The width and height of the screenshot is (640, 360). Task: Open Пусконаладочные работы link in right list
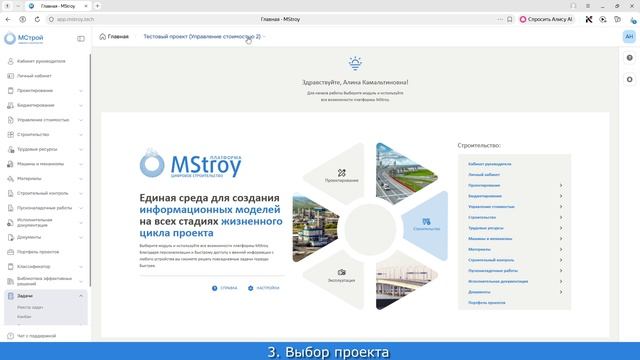493,271
